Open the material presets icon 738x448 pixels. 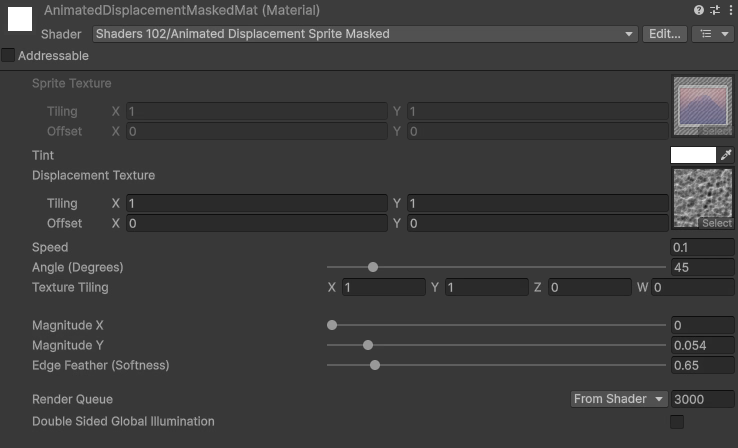click(x=713, y=10)
